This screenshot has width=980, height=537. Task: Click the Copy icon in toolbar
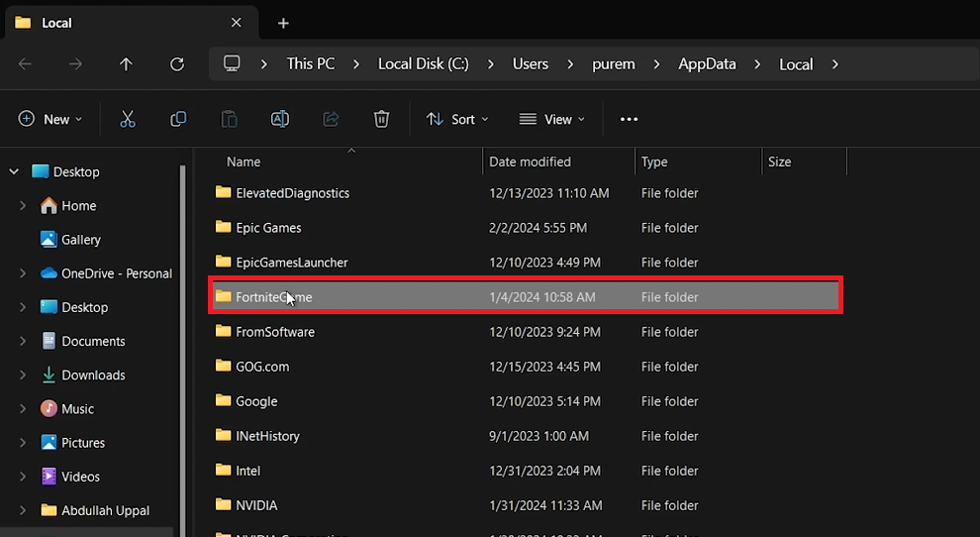(x=178, y=119)
